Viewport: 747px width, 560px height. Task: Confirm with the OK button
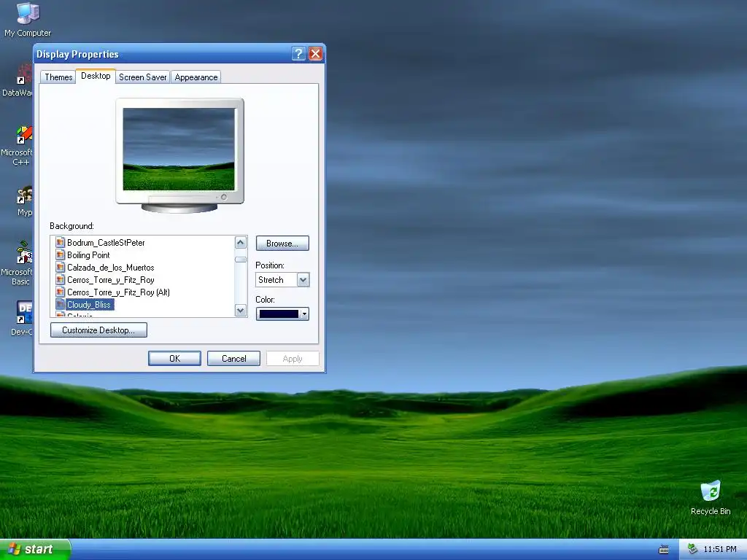[x=174, y=359]
